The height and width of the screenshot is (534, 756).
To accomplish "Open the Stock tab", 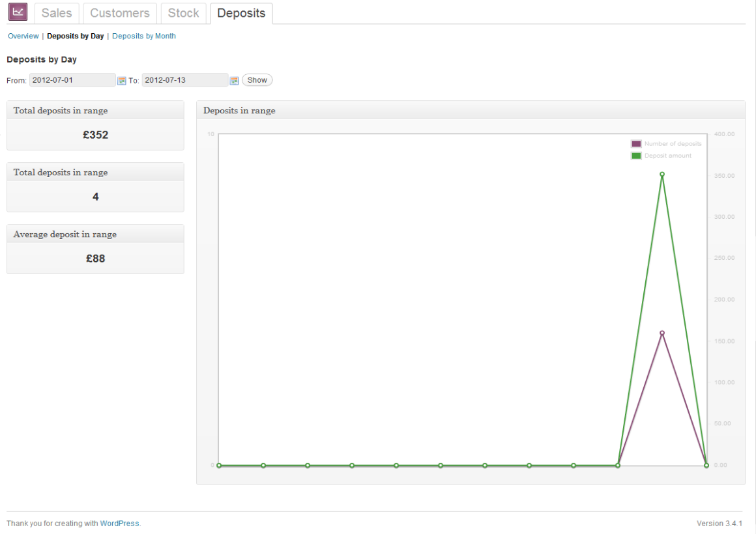I will [x=183, y=13].
